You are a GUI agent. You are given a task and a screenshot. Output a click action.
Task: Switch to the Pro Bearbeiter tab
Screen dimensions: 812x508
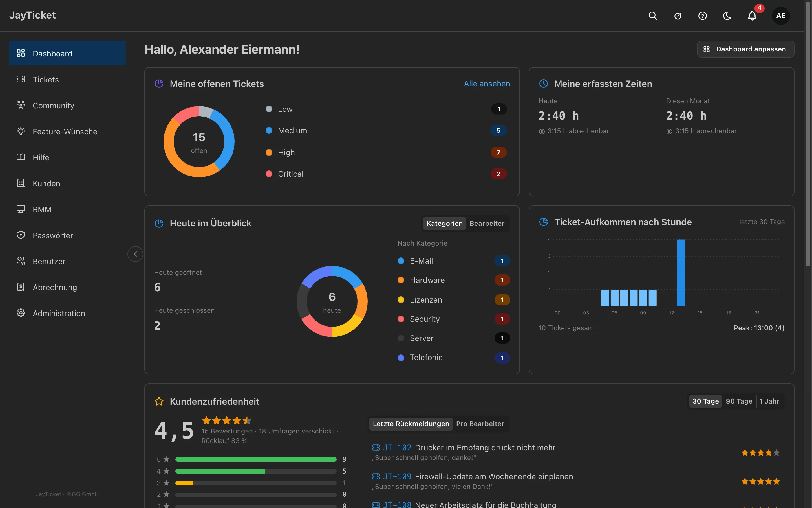pyautogui.click(x=480, y=424)
